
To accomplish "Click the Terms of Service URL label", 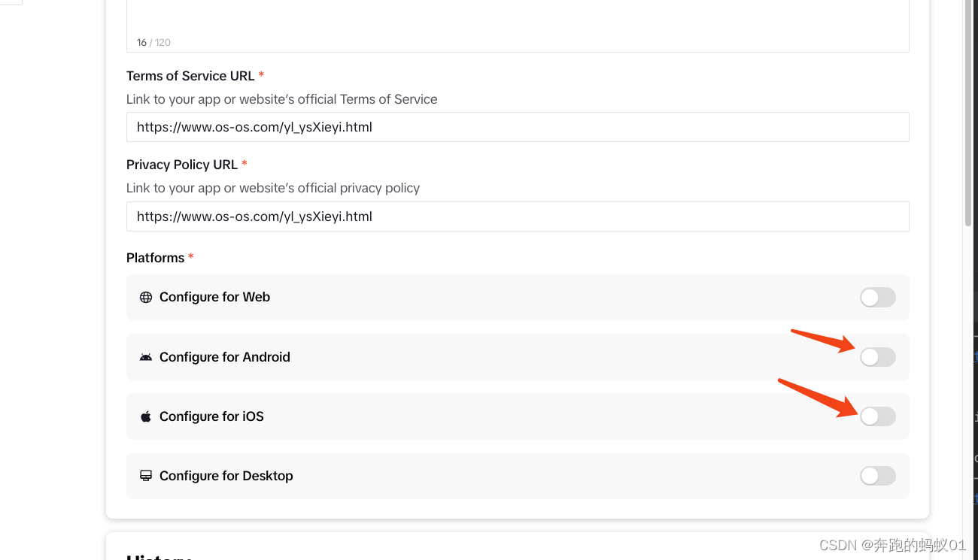I will (190, 76).
